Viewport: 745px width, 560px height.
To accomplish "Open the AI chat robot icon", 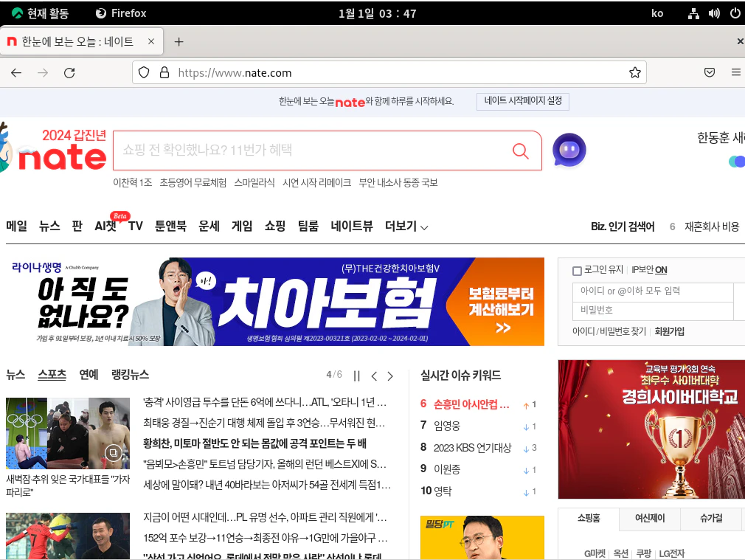I will tap(569, 151).
